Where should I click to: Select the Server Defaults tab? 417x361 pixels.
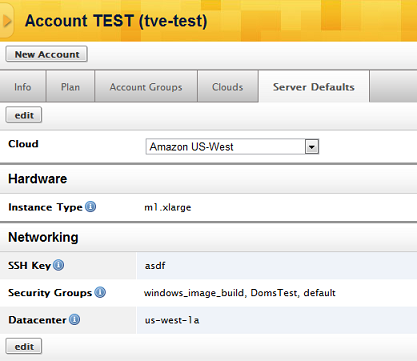point(314,87)
